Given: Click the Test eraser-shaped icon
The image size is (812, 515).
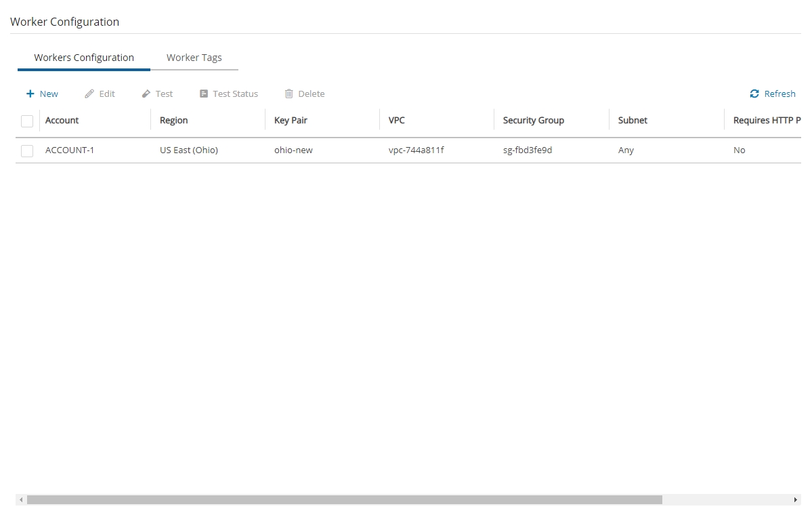Looking at the screenshot, I should (146, 94).
